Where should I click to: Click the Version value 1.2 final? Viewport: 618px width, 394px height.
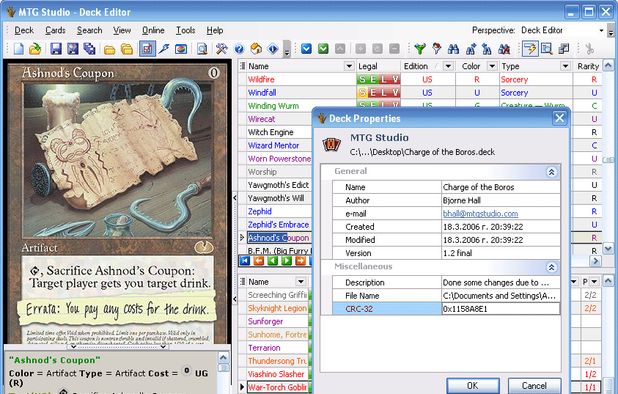tap(501, 253)
